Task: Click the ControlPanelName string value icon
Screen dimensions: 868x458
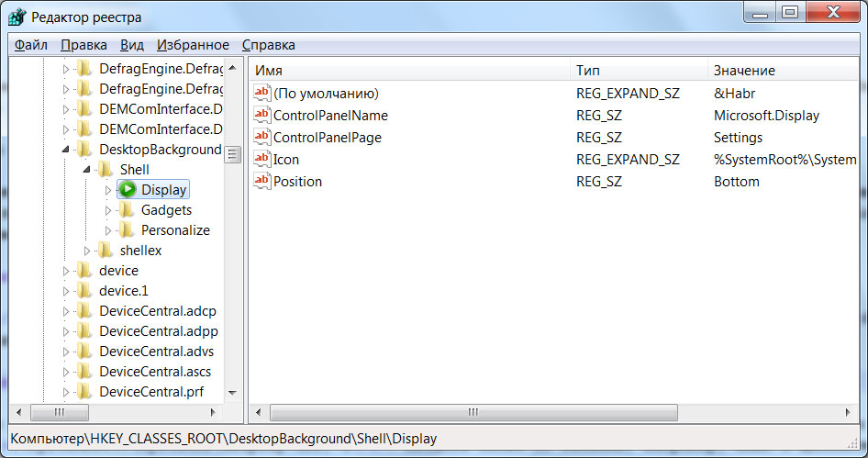Action: click(262, 115)
